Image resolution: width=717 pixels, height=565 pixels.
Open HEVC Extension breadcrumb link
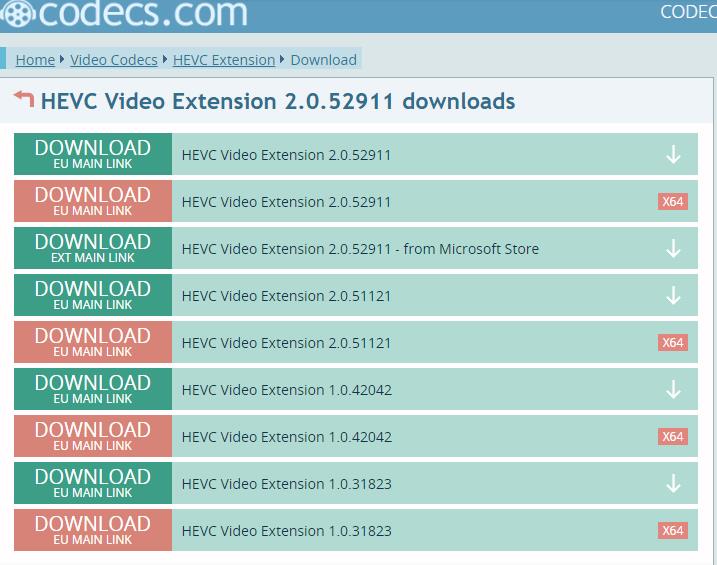click(x=224, y=60)
